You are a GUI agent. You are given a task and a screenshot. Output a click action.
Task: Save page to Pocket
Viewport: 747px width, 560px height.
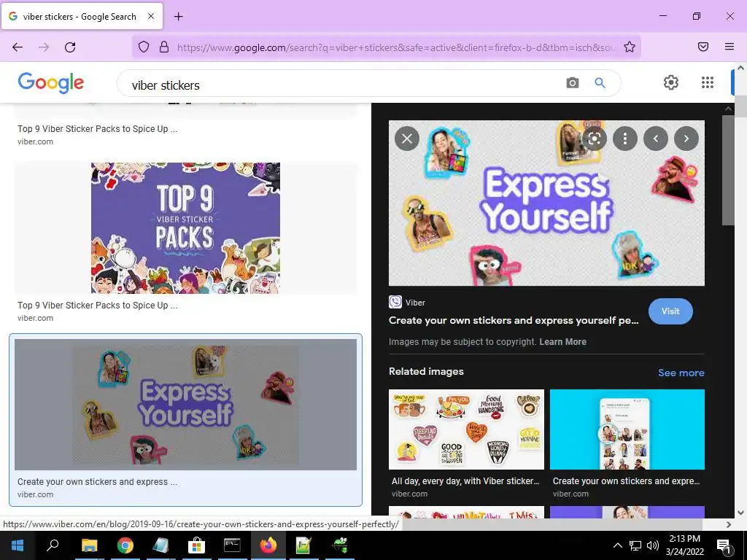click(703, 47)
